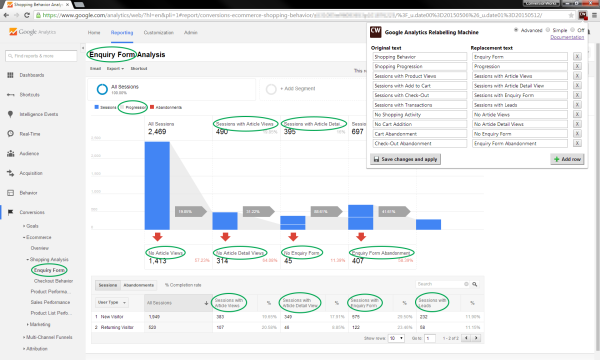The image size is (600, 360).
Task: Open the Show rows dropdown
Action: click(396, 338)
